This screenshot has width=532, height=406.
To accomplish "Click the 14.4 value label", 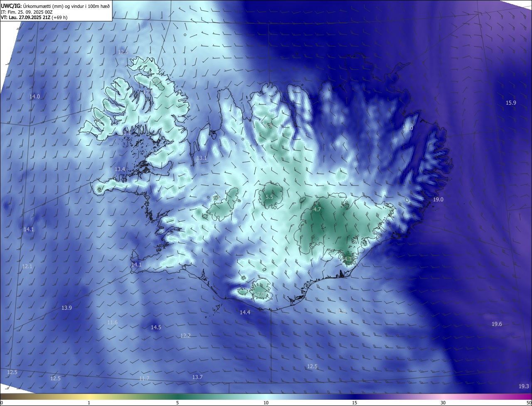I will tap(245, 312).
